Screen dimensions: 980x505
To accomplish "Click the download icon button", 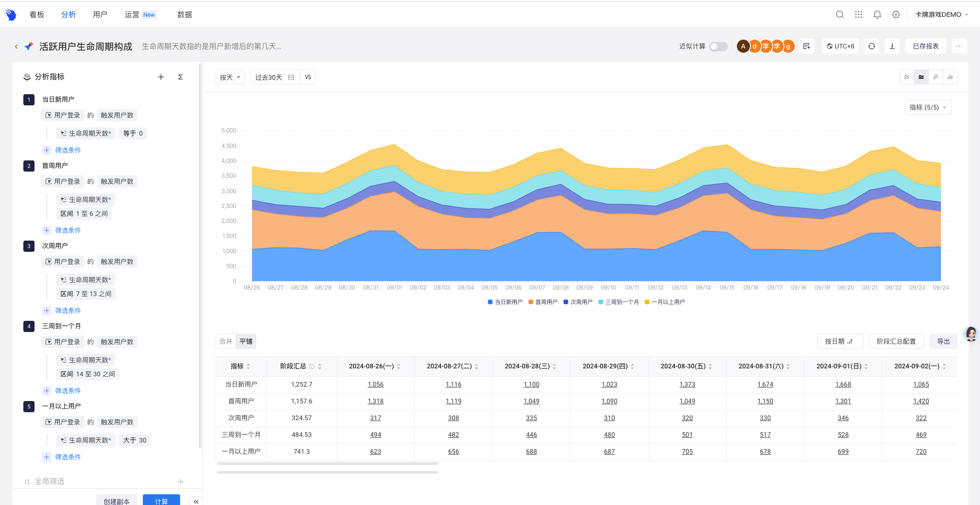I will tap(892, 46).
